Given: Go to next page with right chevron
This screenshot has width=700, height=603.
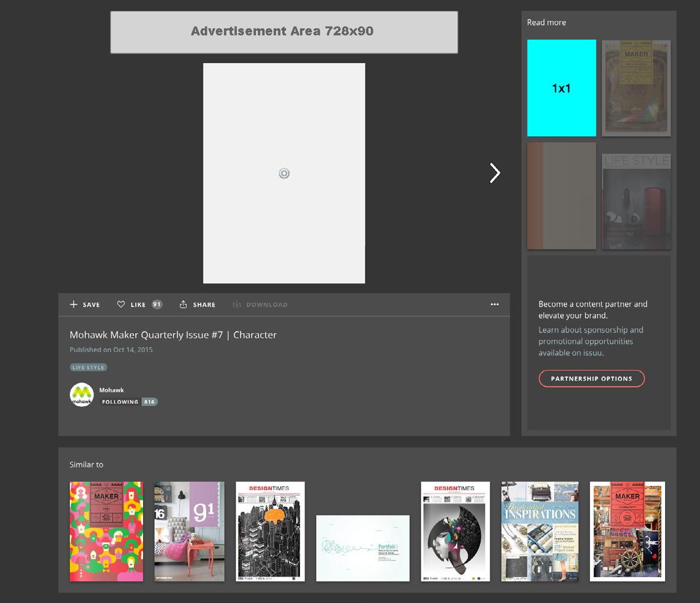Looking at the screenshot, I should [495, 173].
